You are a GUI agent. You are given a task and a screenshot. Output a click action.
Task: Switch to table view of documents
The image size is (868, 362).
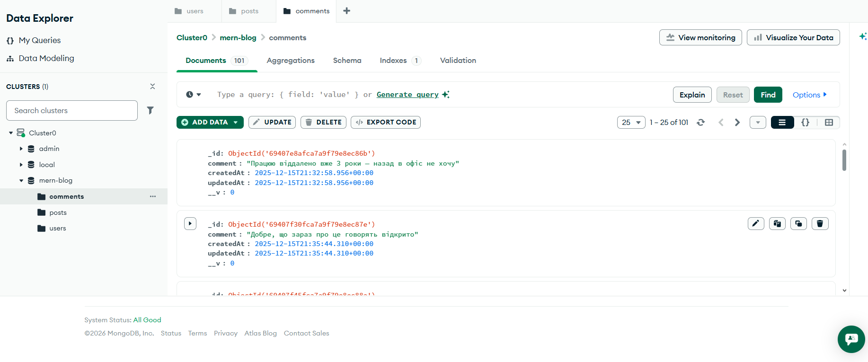pos(829,123)
